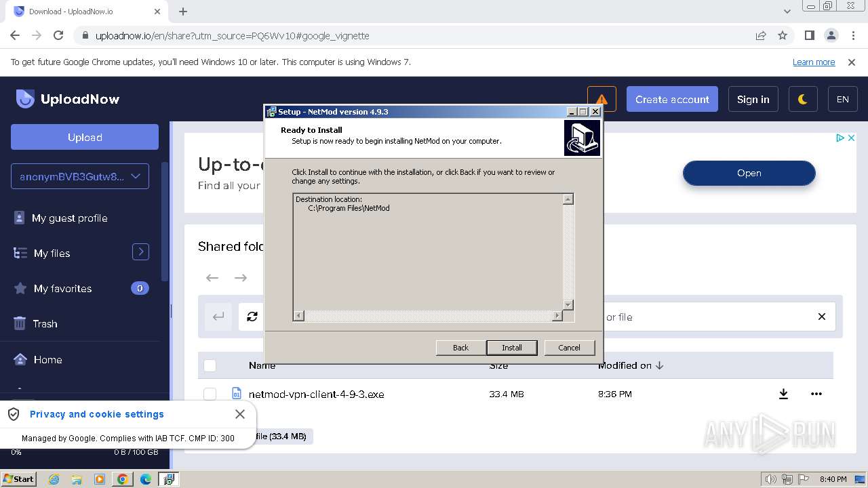
Task: Open the EN language selector
Action: coord(843,100)
